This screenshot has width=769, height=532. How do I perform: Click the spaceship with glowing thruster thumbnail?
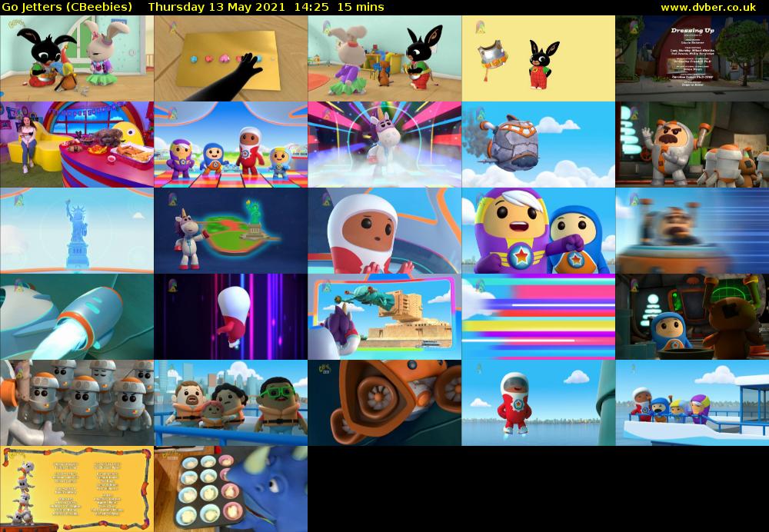[77, 315]
